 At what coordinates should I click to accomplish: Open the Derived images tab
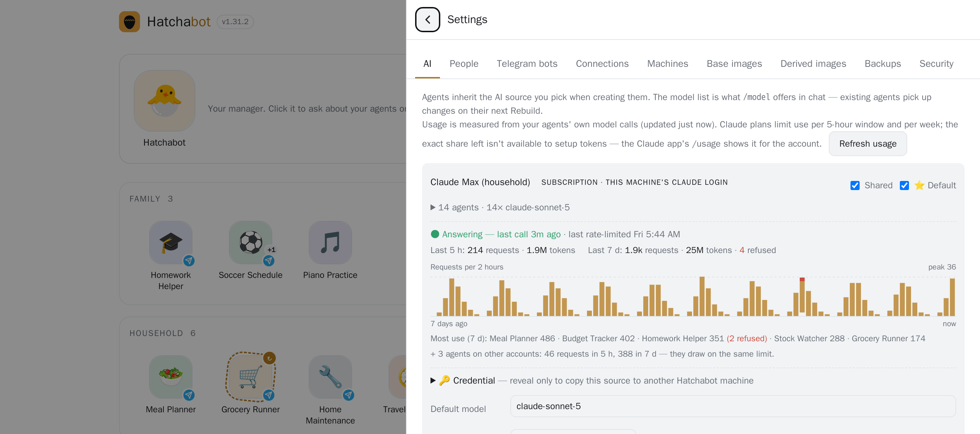813,63
